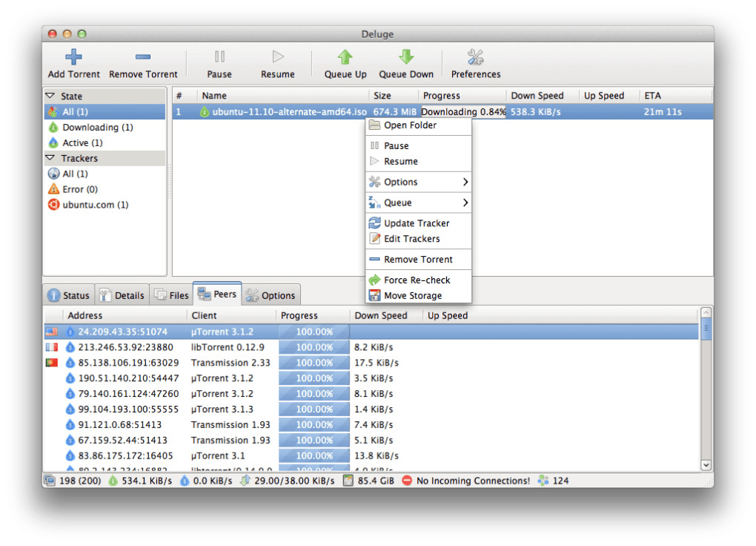Click the libTorrent 0.12.9 peer's 100.00% progress bar
Image resolution: width=756 pixels, height=546 pixels.
pos(314,347)
